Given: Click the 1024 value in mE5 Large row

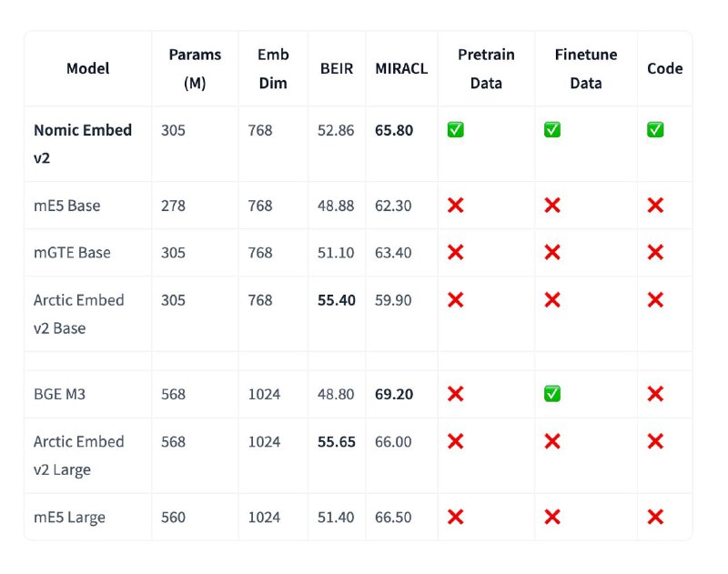Looking at the screenshot, I should click(x=264, y=518).
